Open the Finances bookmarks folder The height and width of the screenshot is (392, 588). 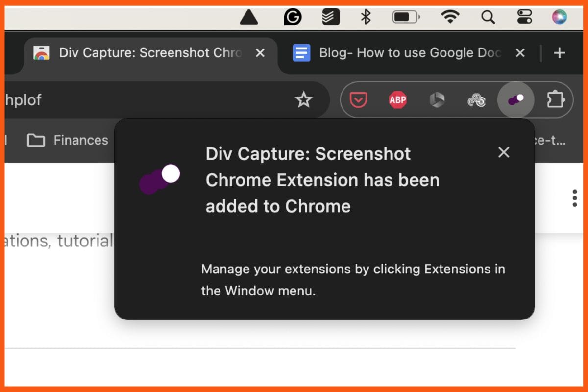click(68, 141)
